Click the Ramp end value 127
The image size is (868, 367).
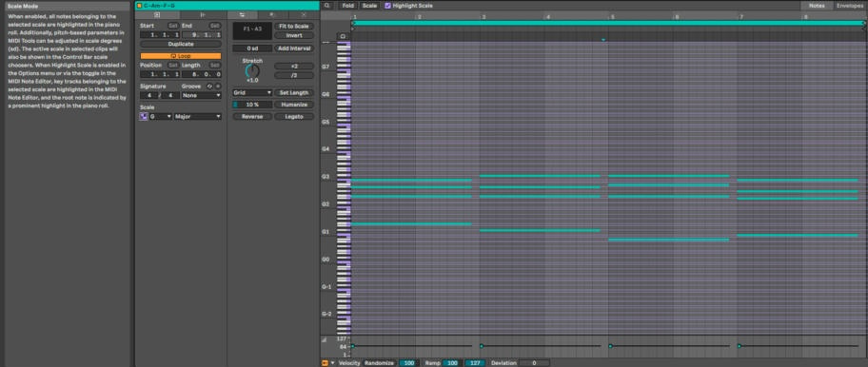click(474, 363)
